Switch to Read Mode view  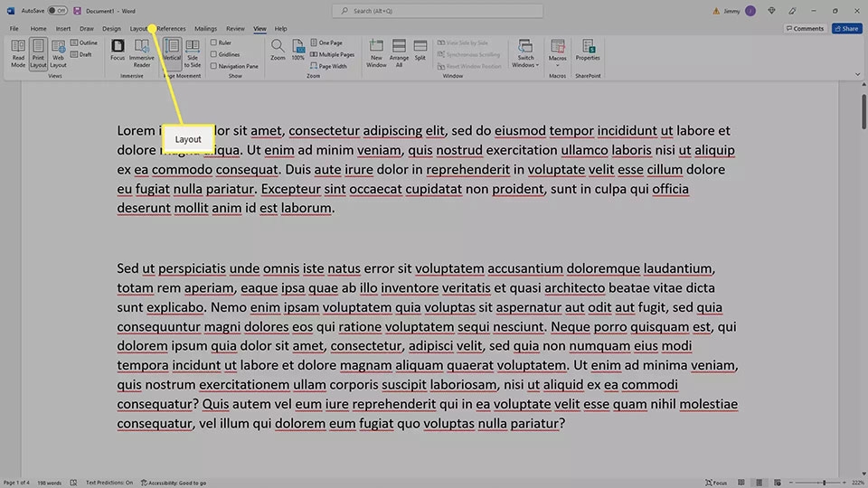[18, 53]
